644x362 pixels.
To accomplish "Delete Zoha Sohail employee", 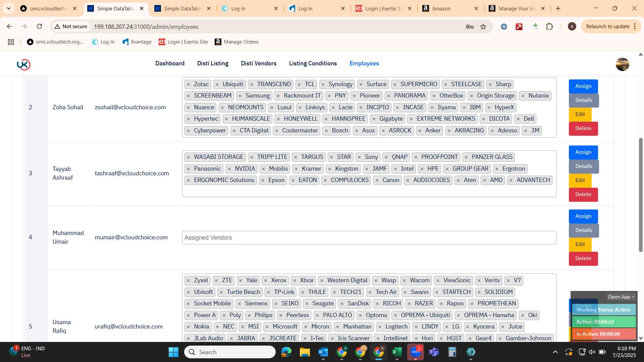I will [583, 129].
